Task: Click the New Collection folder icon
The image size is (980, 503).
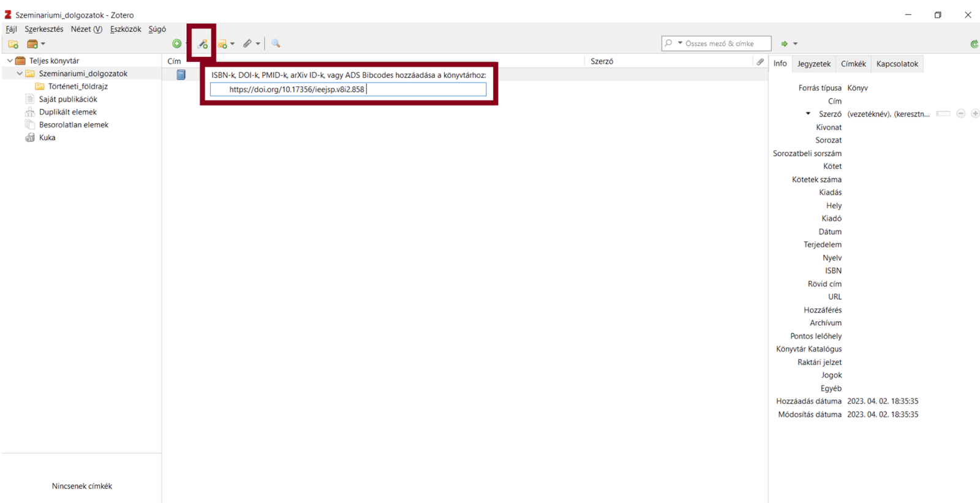Action: coord(13,44)
